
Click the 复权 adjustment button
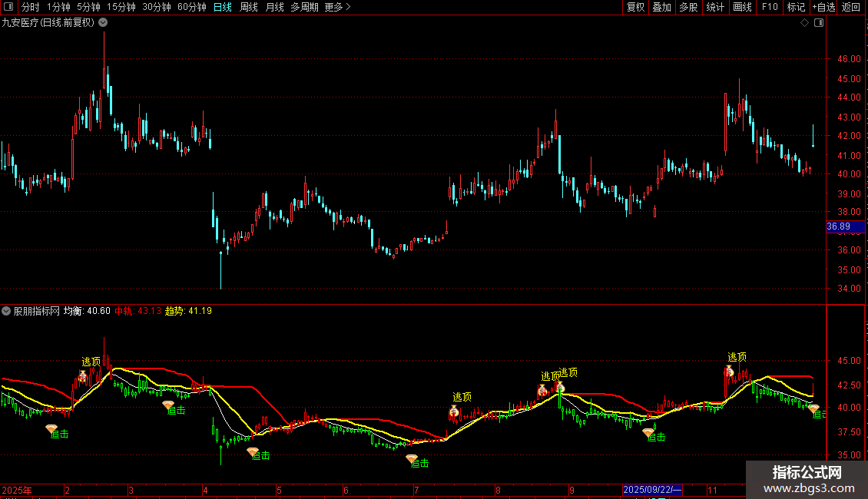pos(635,7)
